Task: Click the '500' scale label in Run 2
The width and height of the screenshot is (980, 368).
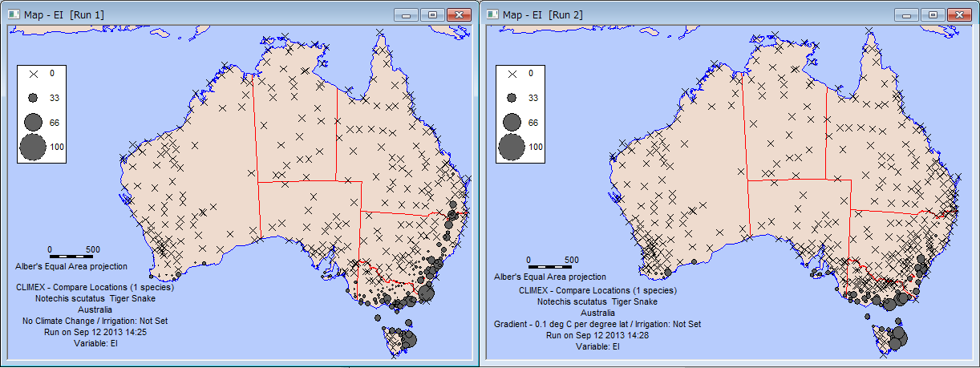Action: 570,260
